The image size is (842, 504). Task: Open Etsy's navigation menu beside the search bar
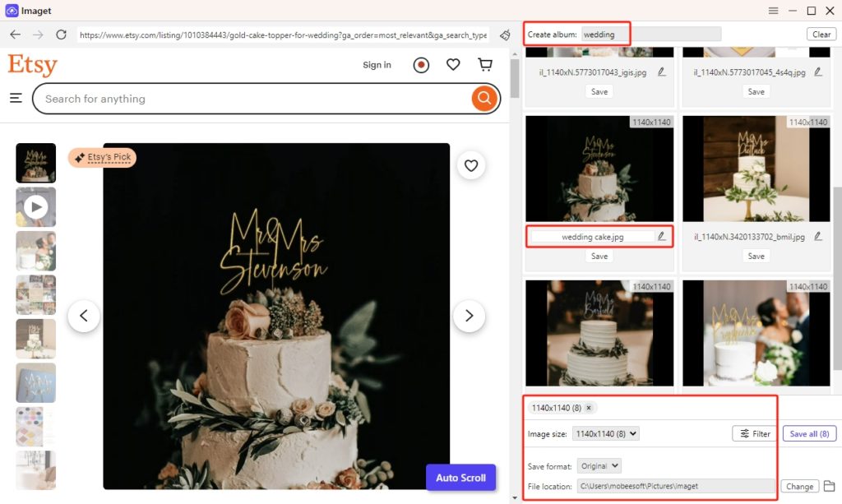(x=16, y=97)
